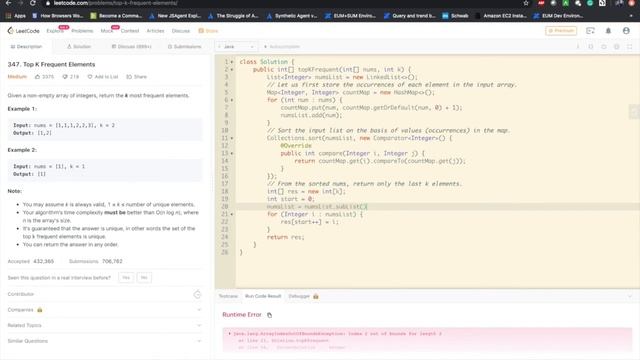The height and width of the screenshot is (360, 640).
Task: Fold code at line 11 arrow
Action: tap(232, 138)
